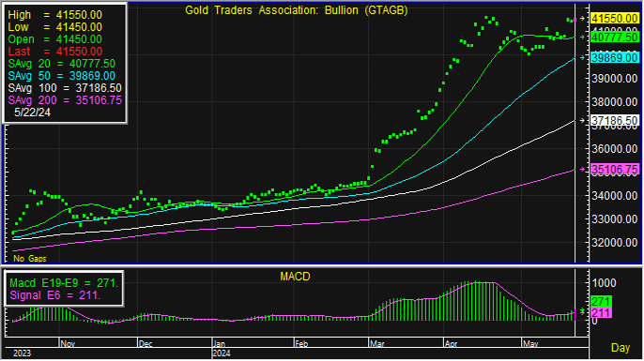Click the green 40777.50 moving average tag
The image size is (644, 361).
[614, 38]
